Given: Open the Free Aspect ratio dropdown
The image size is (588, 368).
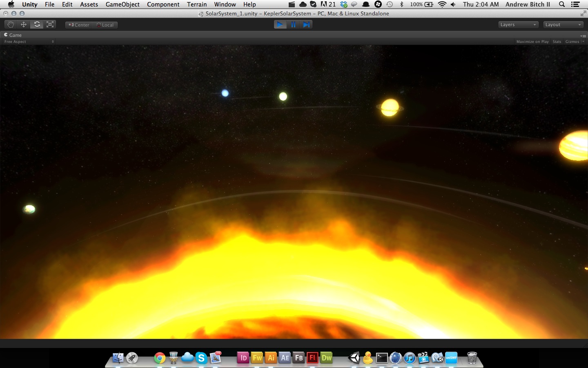Looking at the screenshot, I should [29, 42].
